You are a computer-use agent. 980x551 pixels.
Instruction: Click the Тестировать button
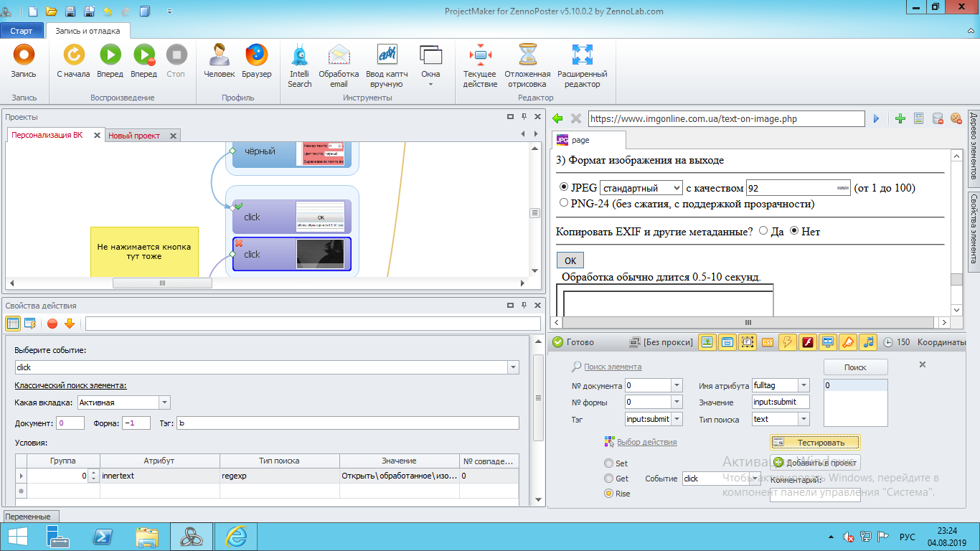815,442
